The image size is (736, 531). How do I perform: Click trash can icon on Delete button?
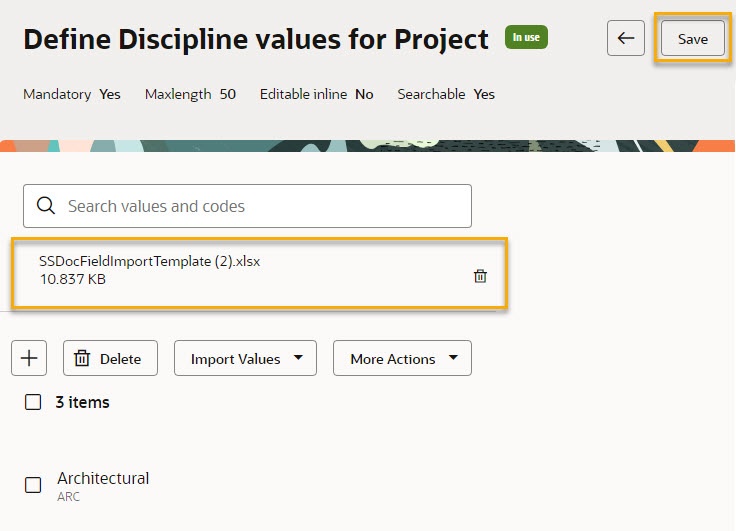[x=82, y=358]
